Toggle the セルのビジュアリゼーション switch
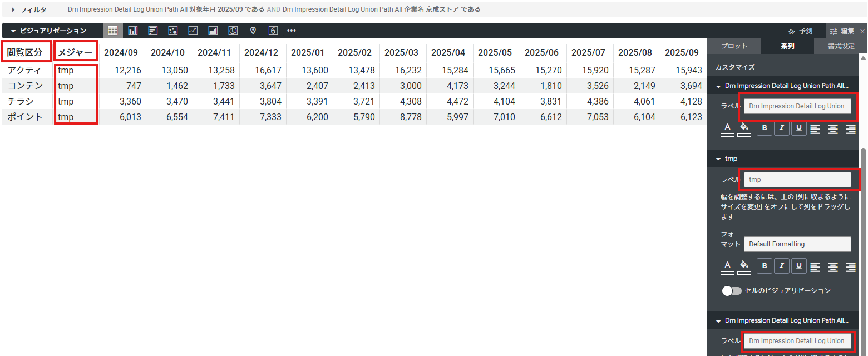Image resolution: width=868 pixels, height=356 pixels. 731,291
